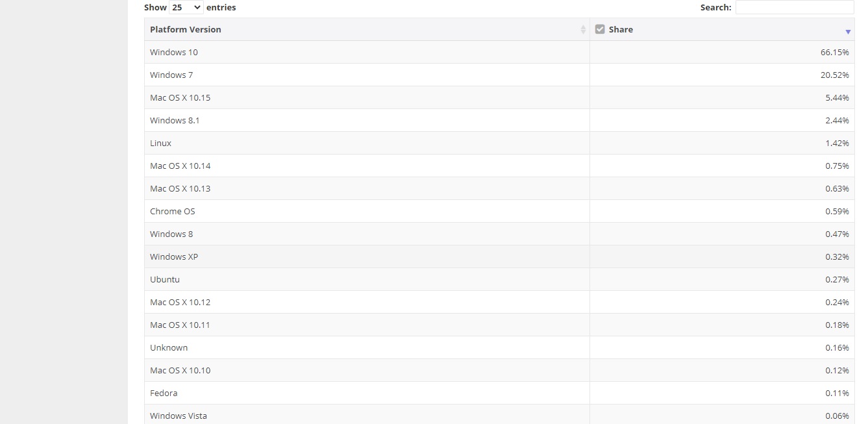Click the Share column descending sort arrow
Viewport: 868px width, 424px height.
(848, 32)
